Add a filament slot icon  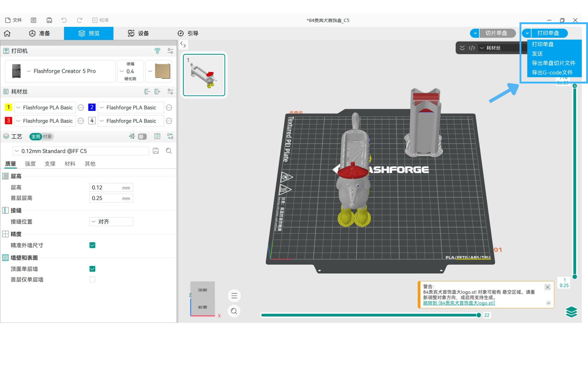click(157, 92)
